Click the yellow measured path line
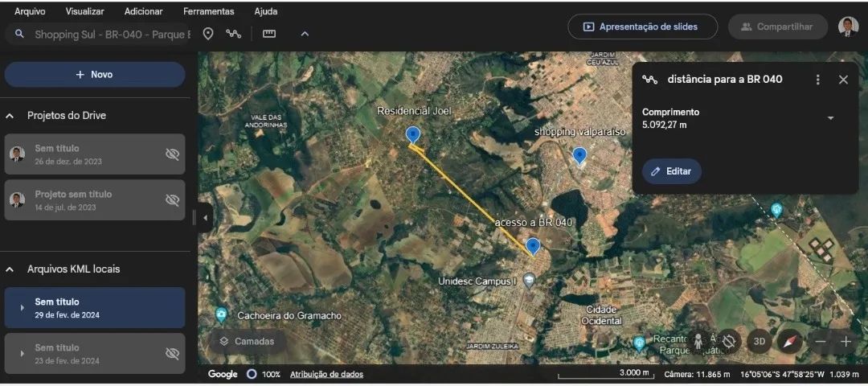This screenshot has width=868, height=386. coord(472,199)
